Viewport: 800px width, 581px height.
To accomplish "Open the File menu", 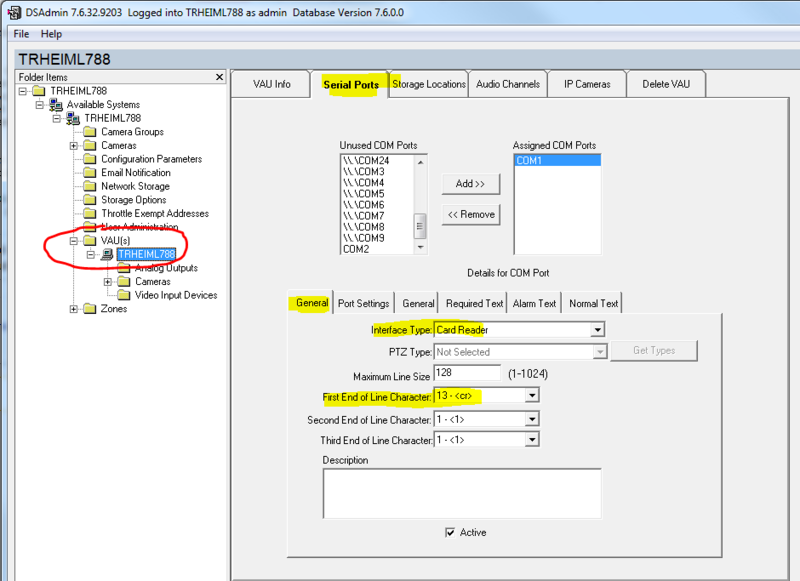I will click(x=20, y=33).
